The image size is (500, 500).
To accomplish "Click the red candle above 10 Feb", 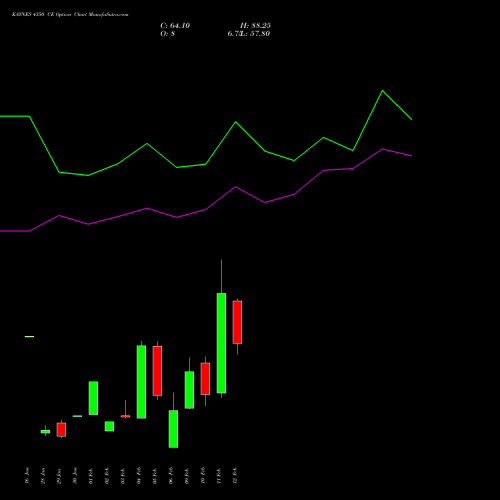I will point(205,379).
